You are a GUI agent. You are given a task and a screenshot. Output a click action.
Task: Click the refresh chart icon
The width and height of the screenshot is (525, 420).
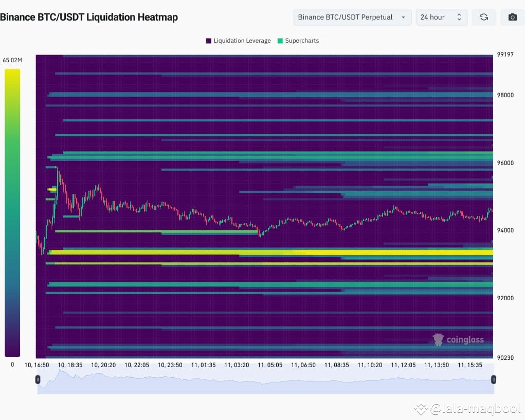click(x=483, y=17)
